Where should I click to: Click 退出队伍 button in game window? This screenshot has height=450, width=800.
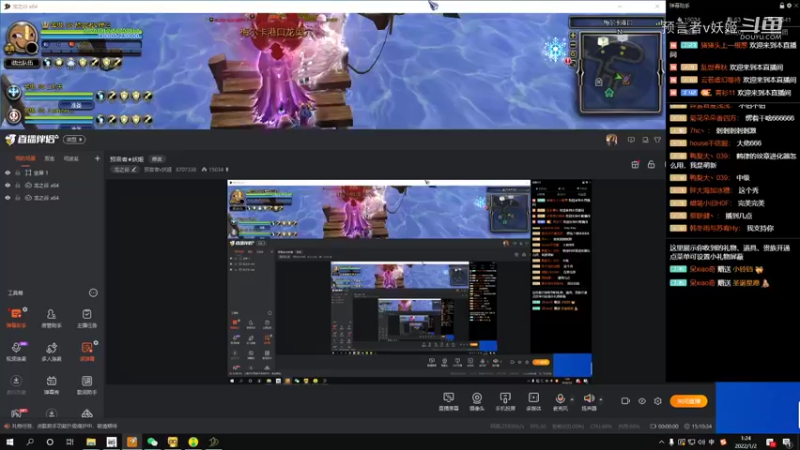pyautogui.click(x=22, y=63)
